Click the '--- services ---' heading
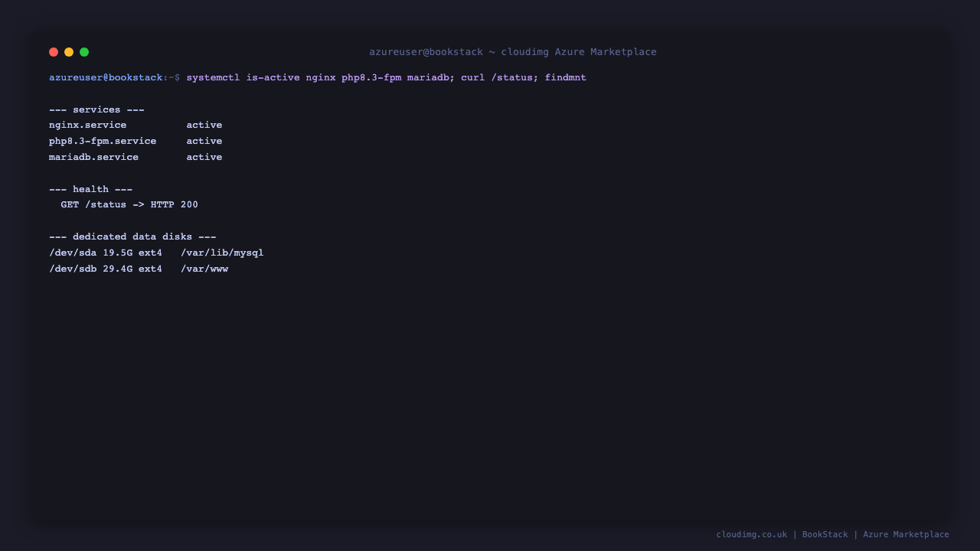The height and width of the screenshot is (551, 980). (x=96, y=110)
